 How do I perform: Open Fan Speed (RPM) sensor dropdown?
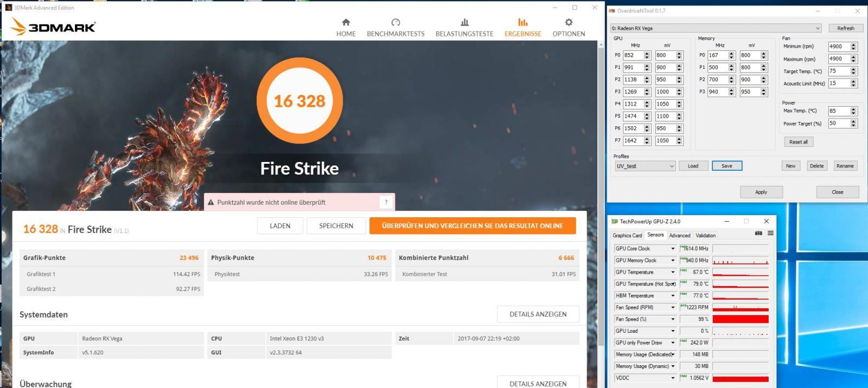click(x=673, y=307)
